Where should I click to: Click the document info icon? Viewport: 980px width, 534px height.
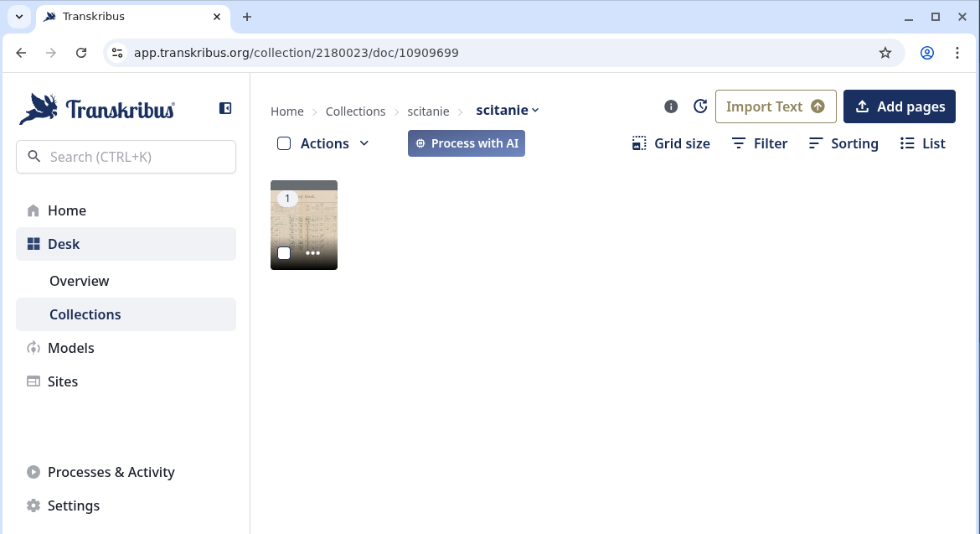(671, 106)
